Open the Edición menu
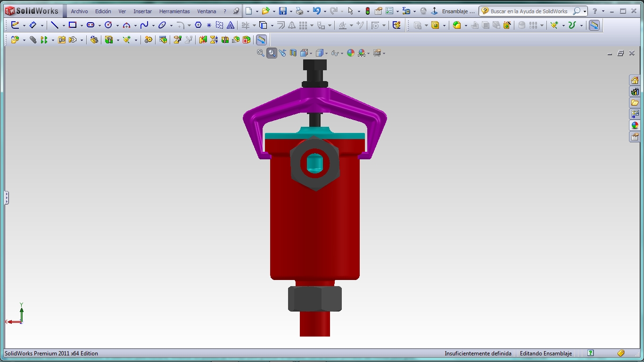Viewport: 644px width, 362px height. click(103, 11)
